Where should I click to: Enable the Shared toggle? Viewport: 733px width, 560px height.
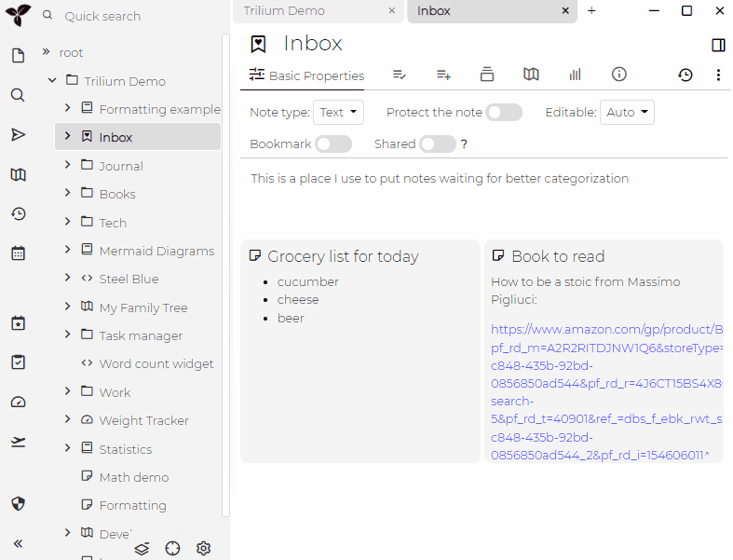click(x=438, y=144)
